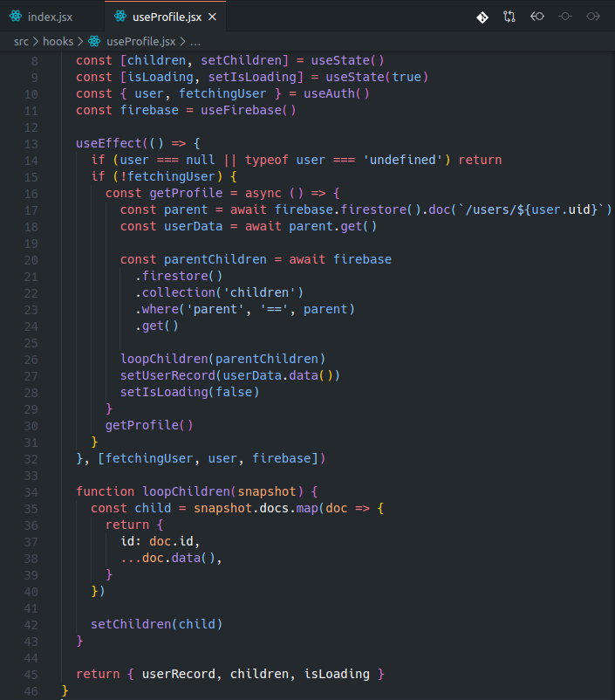
Task: Click line number 34 in gutter
Action: click(31, 492)
